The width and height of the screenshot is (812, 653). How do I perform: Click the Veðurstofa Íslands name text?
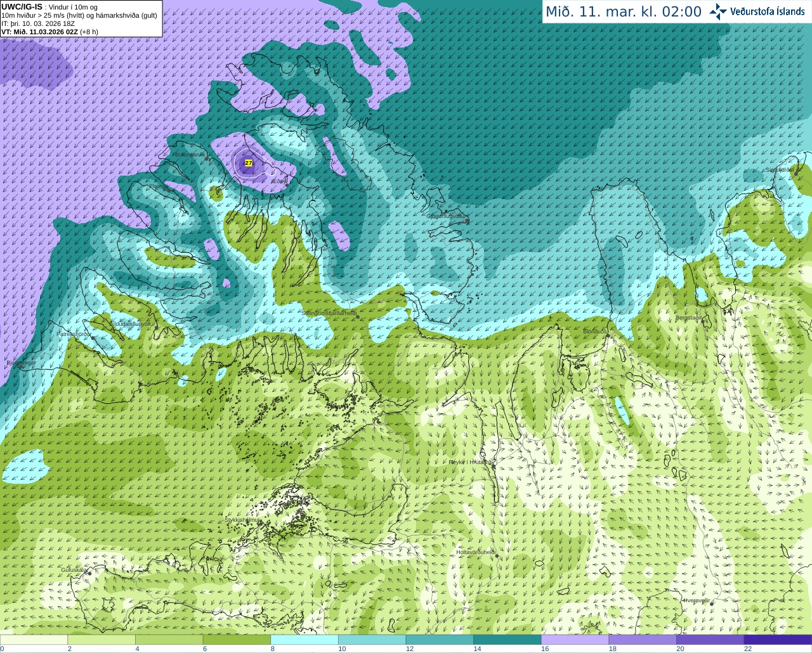click(x=767, y=11)
